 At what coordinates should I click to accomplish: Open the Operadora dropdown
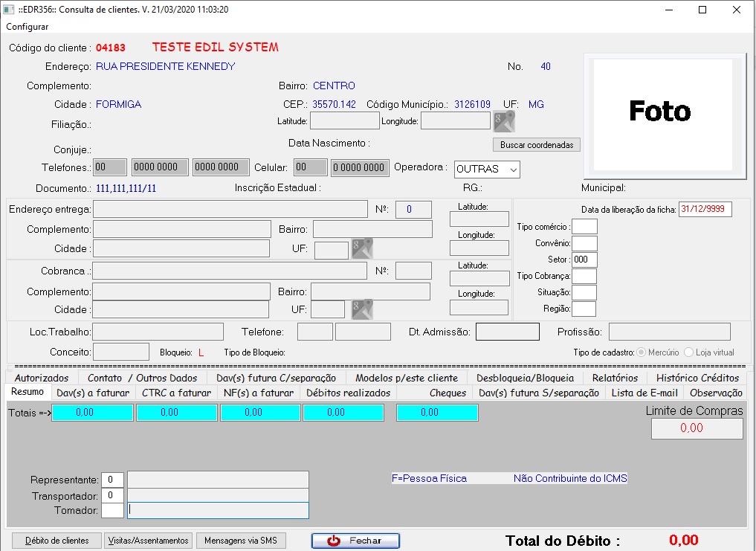point(487,170)
